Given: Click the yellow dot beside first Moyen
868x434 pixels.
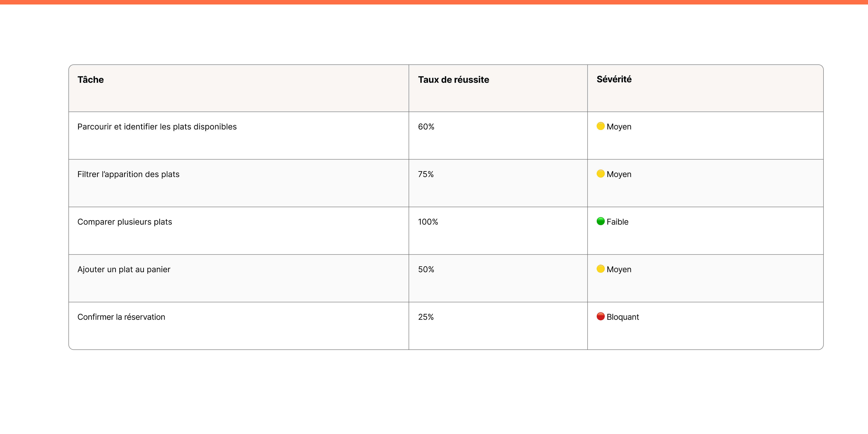Looking at the screenshot, I should [600, 126].
